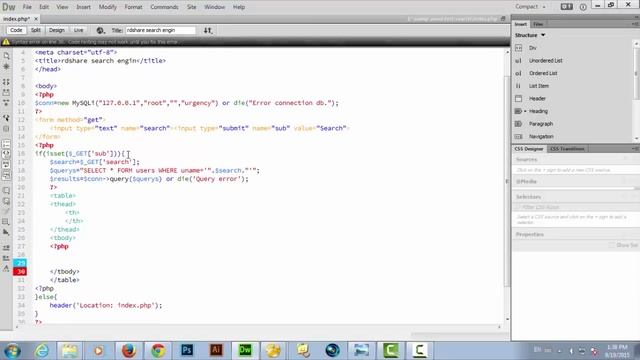The height and width of the screenshot is (360, 640).
Task: Click the code editor horizontal scroll right arrow
Action: [499, 327]
